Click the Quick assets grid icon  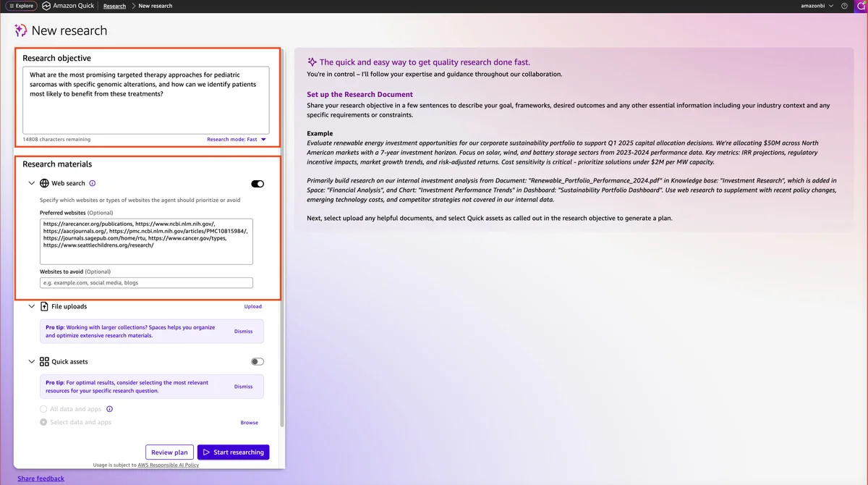(44, 362)
